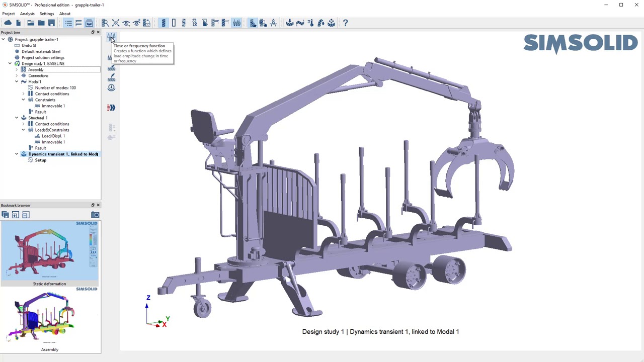
Task: Click the crossed-tools icon next to the magnifier
Action: pyautogui.click(x=116, y=23)
